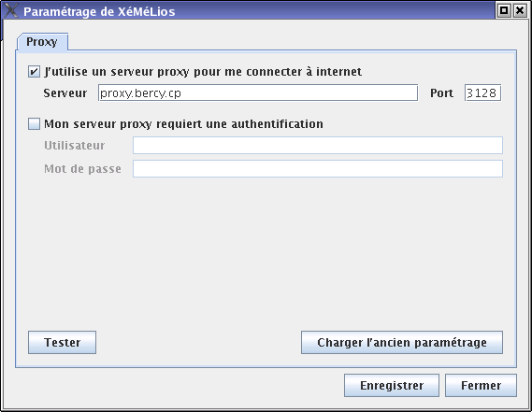The height and width of the screenshot is (412, 532).
Task: Select the Proxy tab
Action: [x=42, y=42]
